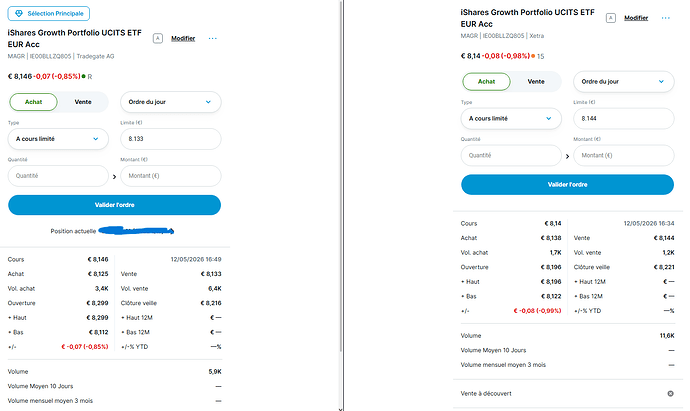The height and width of the screenshot is (411, 690).
Task: Open A cours limité dropdown in right Xetra panel
Action: coord(511,119)
